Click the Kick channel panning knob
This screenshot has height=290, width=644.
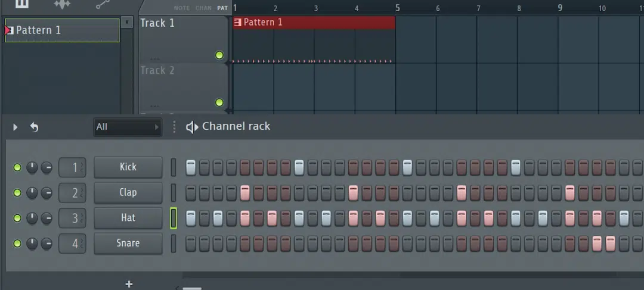(32, 167)
